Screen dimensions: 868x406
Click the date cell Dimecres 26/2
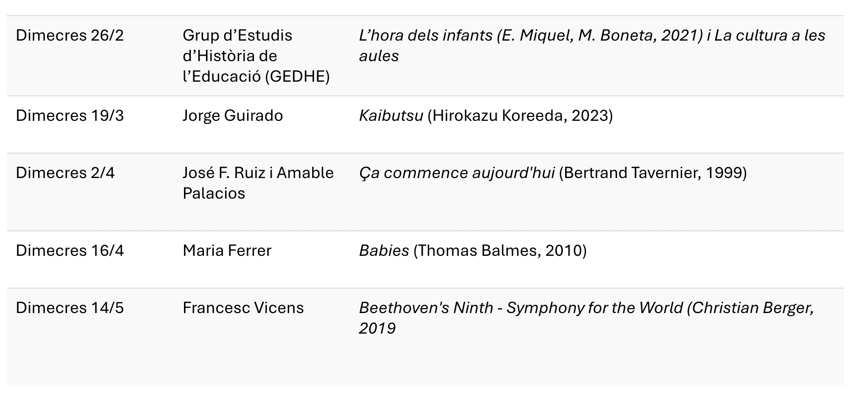(x=70, y=36)
